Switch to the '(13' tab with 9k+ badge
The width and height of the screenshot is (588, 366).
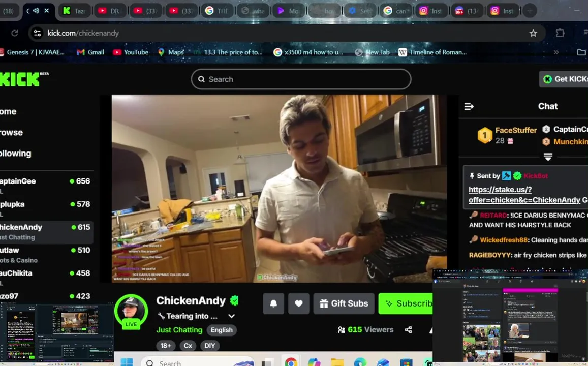468,11
